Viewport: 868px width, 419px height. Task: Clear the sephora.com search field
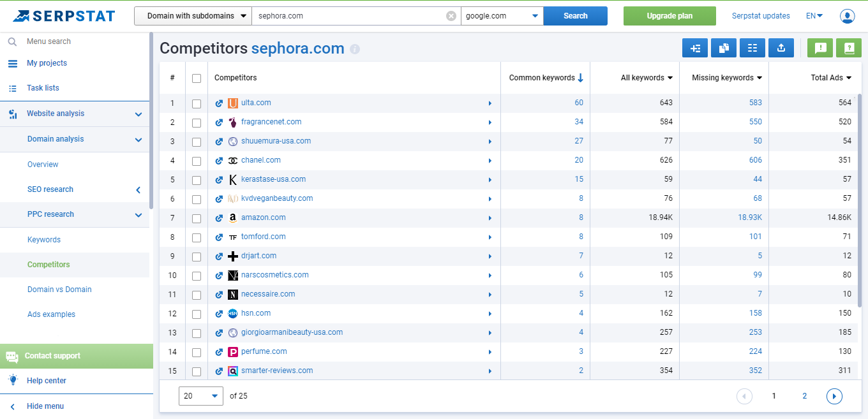click(x=451, y=16)
